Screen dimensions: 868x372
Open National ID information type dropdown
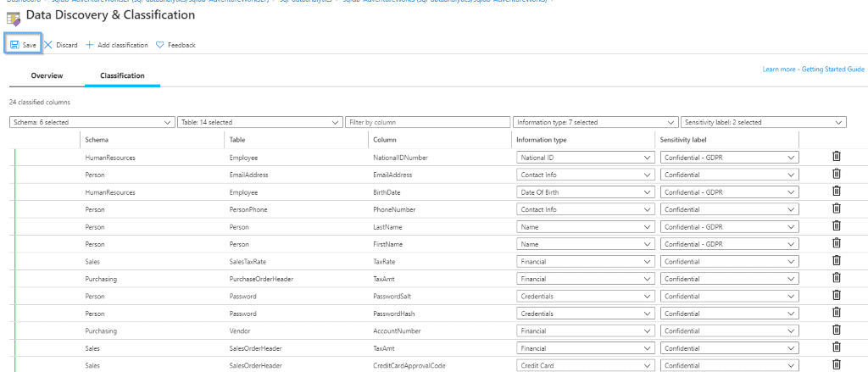(586, 158)
